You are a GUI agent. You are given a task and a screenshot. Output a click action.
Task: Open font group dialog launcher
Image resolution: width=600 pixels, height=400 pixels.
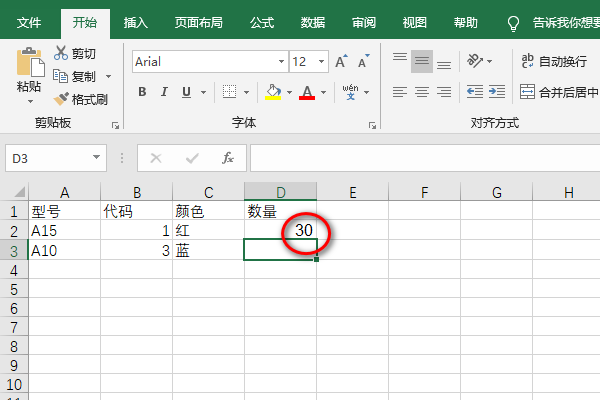tap(372, 125)
